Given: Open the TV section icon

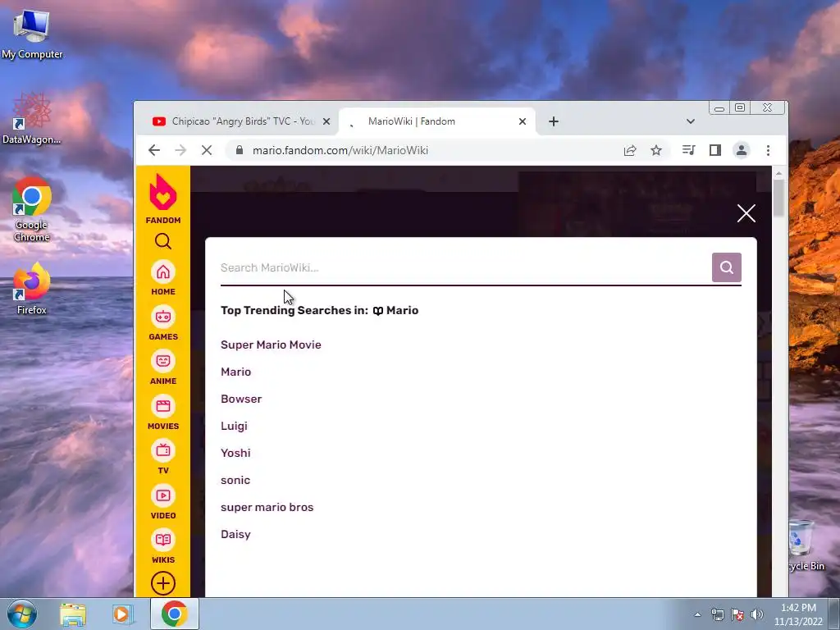Looking at the screenshot, I should 163,457.
